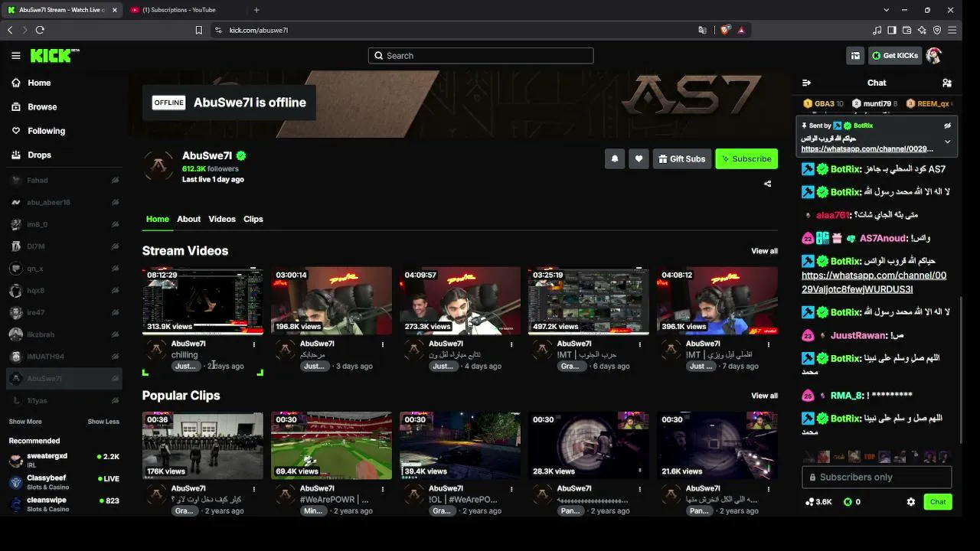View all Stream Videos
The height and width of the screenshot is (551, 980).
pos(764,251)
